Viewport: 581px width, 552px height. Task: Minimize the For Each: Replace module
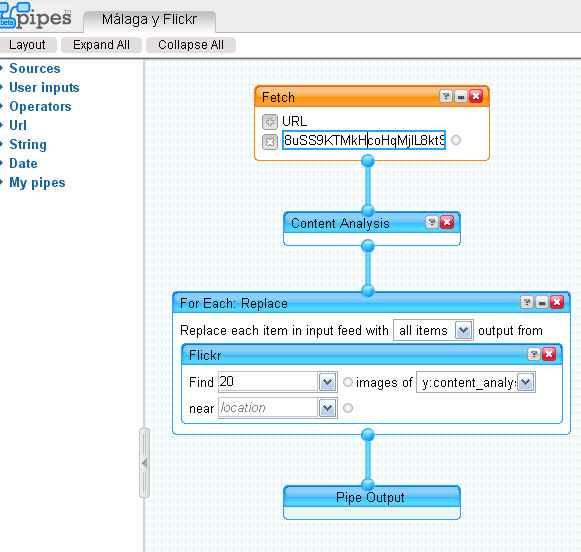pos(541,302)
